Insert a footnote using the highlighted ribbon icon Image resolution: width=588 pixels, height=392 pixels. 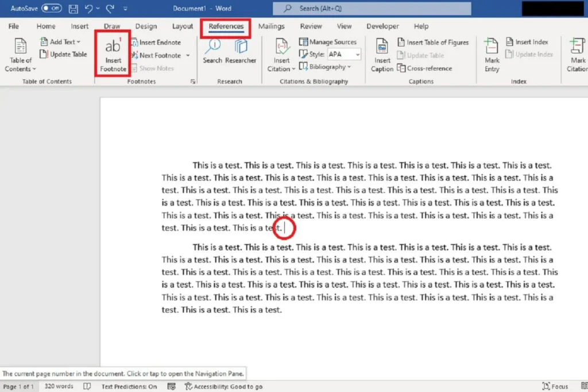112,55
